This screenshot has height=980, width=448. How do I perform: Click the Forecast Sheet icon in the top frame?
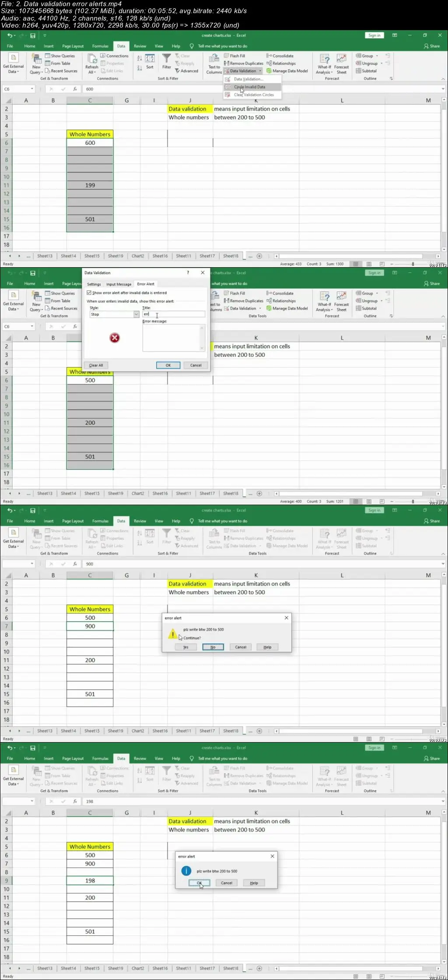click(x=341, y=59)
